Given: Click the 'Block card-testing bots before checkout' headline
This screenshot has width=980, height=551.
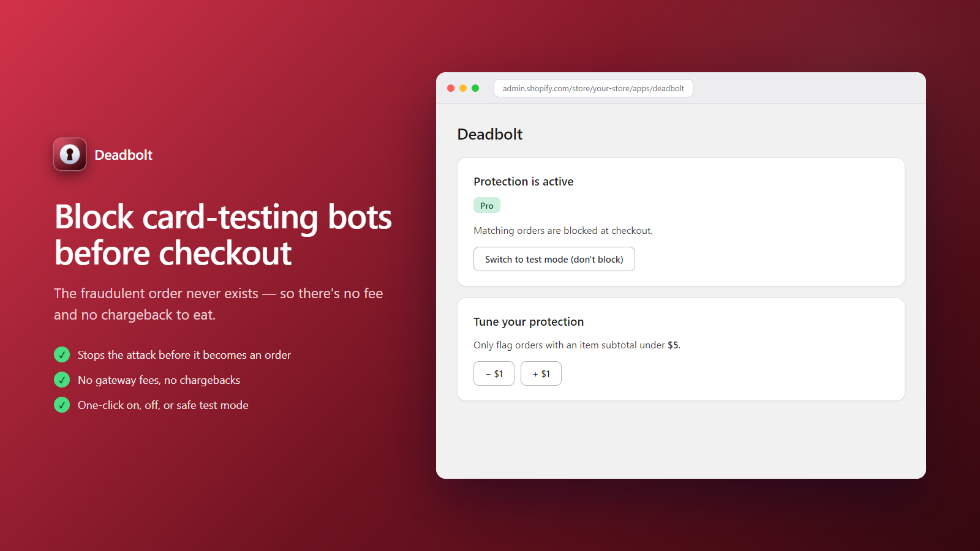Looking at the screenshot, I should pyautogui.click(x=223, y=235).
